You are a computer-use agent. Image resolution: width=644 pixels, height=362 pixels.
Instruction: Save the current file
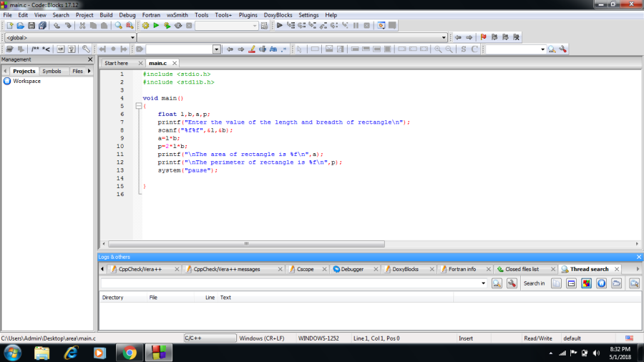31,26
